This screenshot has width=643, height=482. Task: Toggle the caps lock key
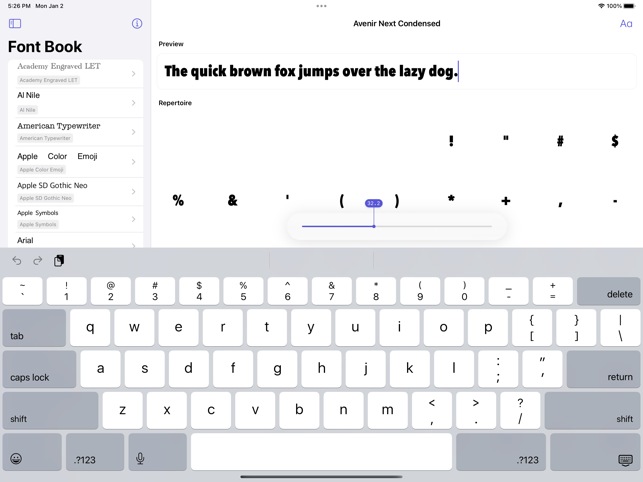click(39, 369)
